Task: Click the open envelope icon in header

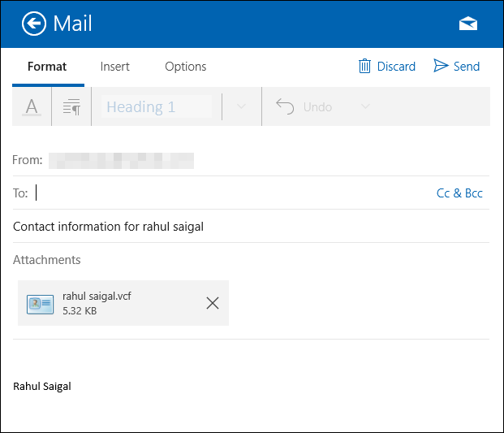Action: coord(467,24)
